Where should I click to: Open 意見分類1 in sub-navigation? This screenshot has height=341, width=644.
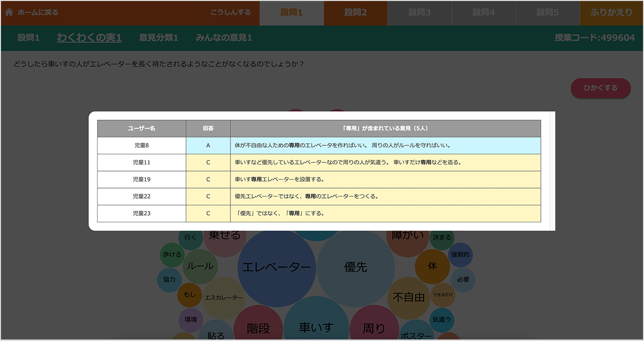158,38
